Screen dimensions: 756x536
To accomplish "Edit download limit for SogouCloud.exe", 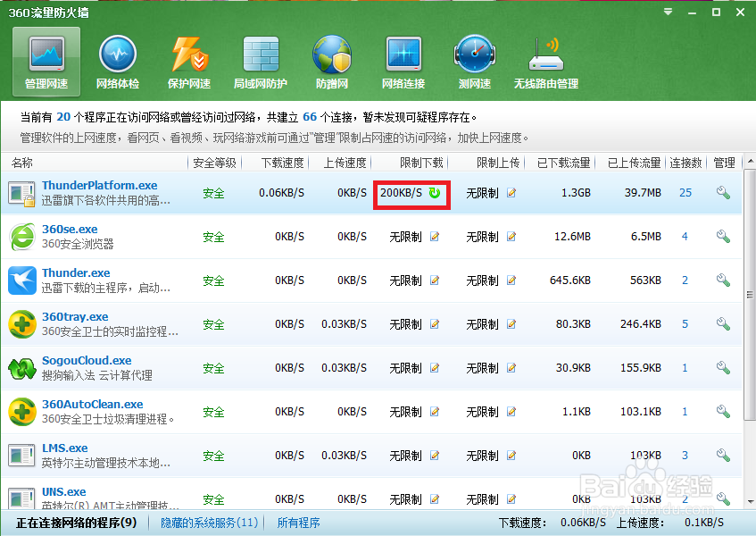I will pyautogui.click(x=435, y=368).
